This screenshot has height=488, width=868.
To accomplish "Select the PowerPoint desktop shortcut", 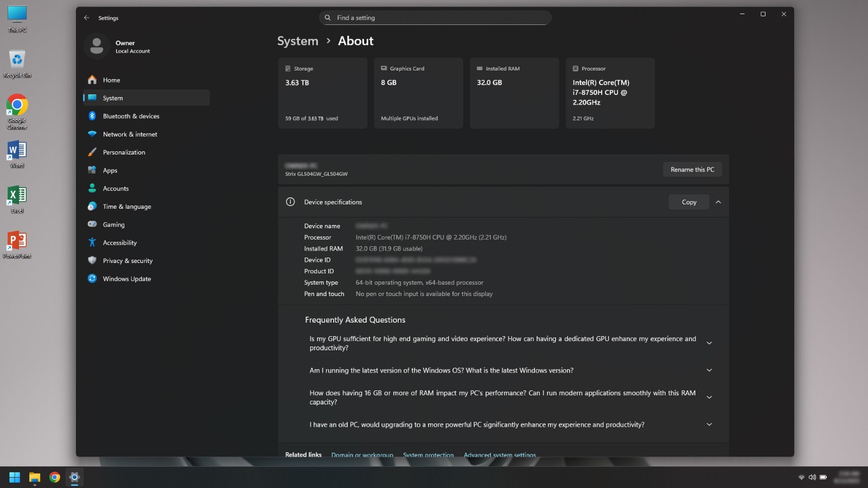I will coord(17,245).
